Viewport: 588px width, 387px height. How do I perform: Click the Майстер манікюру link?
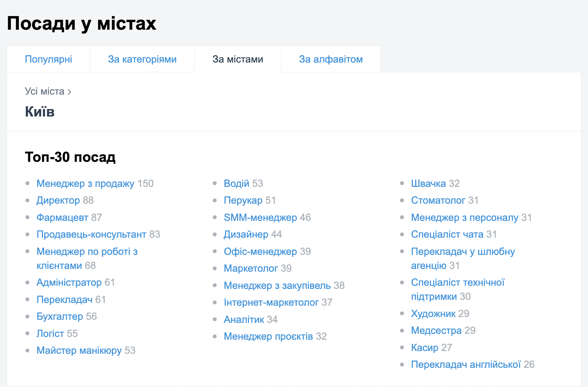(79, 351)
